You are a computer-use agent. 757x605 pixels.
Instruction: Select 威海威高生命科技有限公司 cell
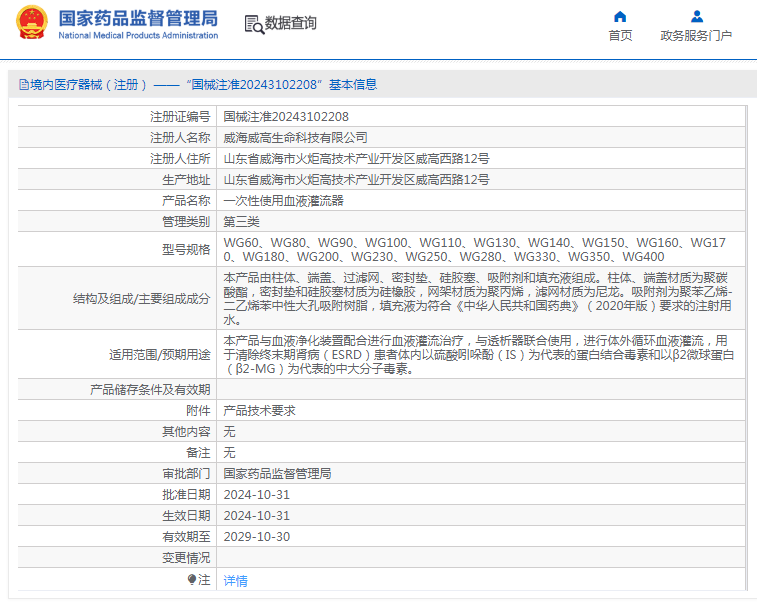click(x=295, y=138)
